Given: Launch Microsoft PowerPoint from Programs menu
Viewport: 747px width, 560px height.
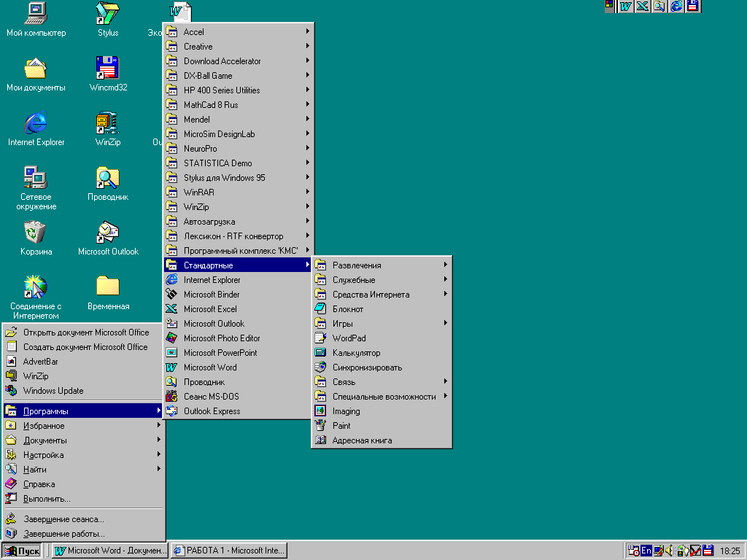Looking at the screenshot, I should [x=238, y=353].
